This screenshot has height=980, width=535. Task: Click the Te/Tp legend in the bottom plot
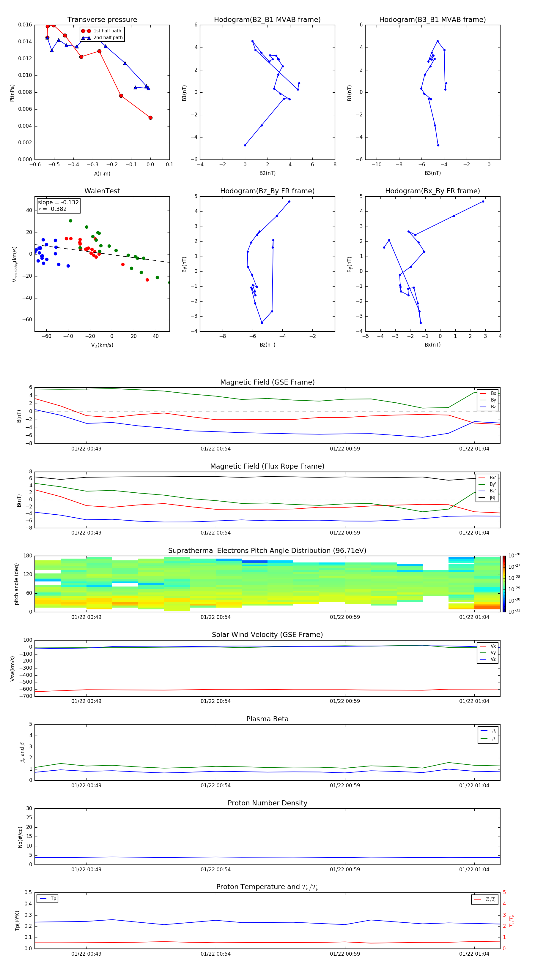coord(485,899)
